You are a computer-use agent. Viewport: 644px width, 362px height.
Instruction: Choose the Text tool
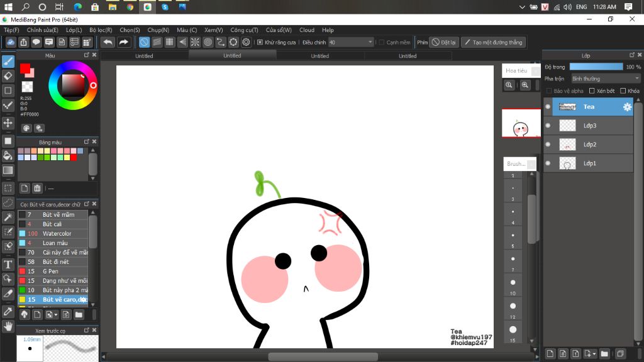pos(8,264)
